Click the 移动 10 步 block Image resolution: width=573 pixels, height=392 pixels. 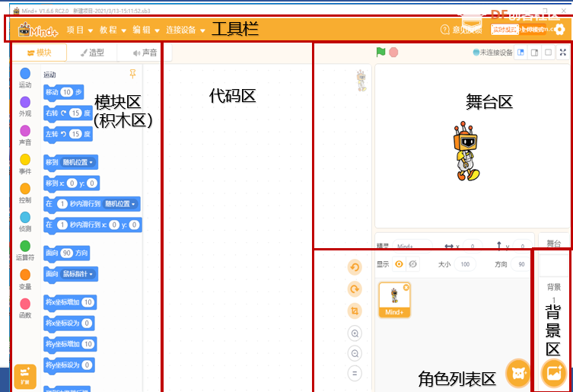64,92
